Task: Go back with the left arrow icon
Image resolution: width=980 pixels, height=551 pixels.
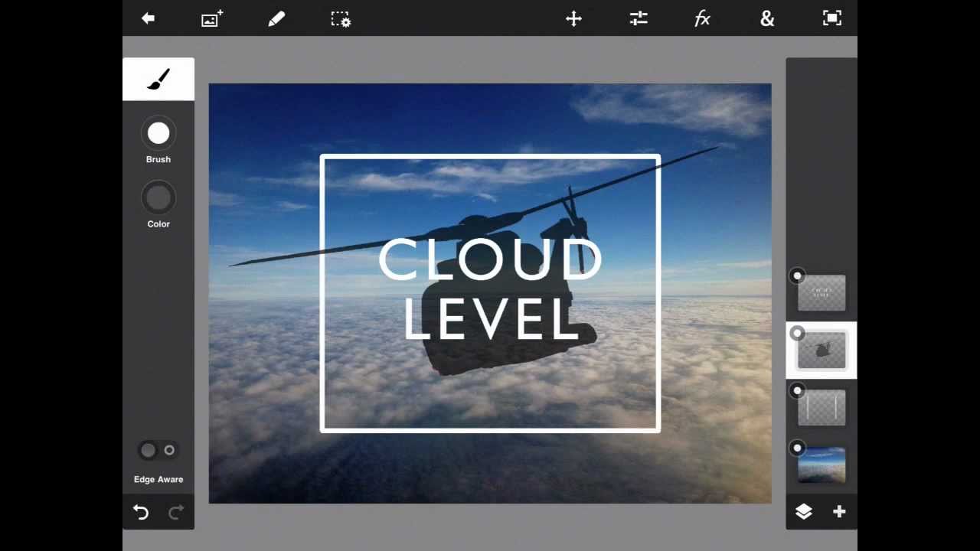Action: point(148,18)
